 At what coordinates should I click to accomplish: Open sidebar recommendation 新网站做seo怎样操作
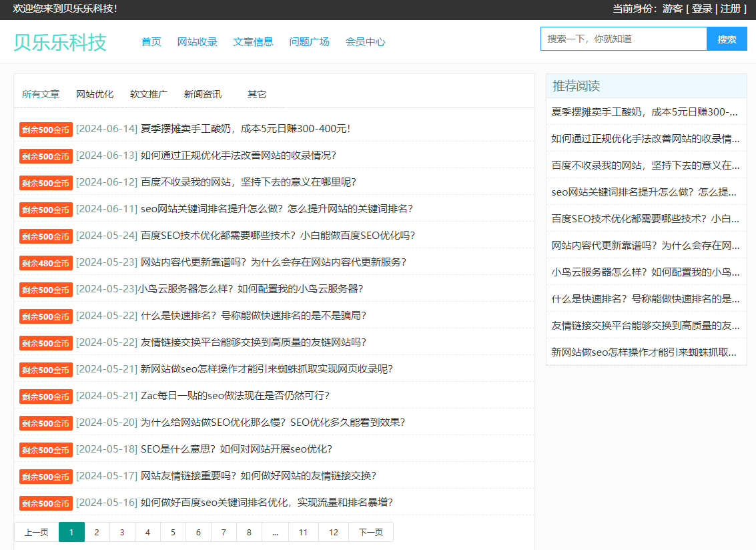[x=645, y=352]
